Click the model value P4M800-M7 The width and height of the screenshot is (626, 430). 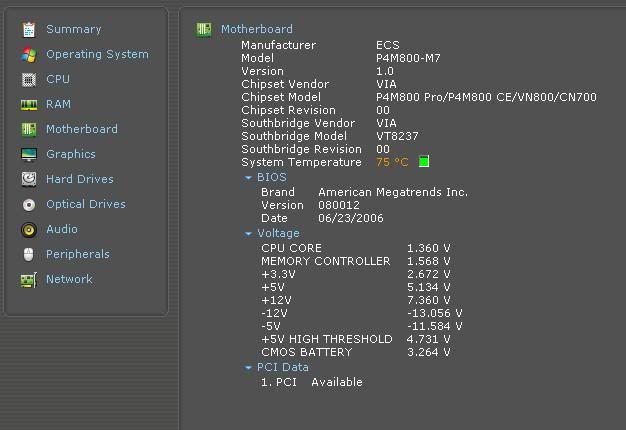coord(408,58)
